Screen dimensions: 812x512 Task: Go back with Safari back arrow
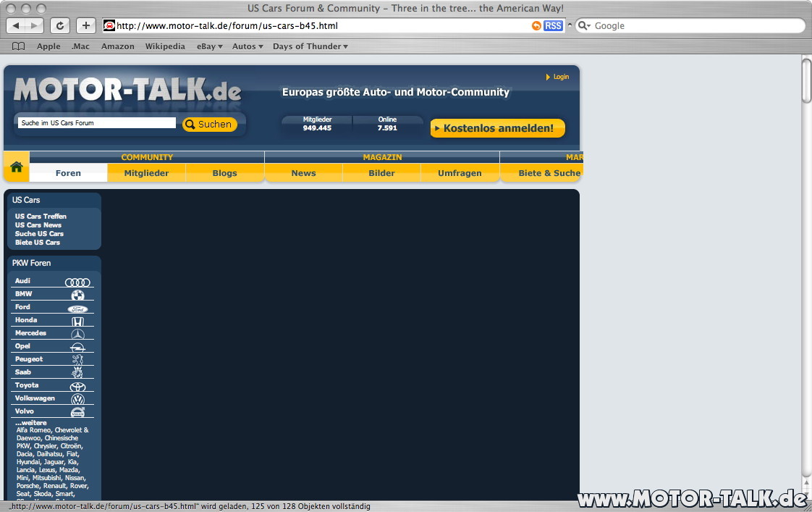point(15,25)
